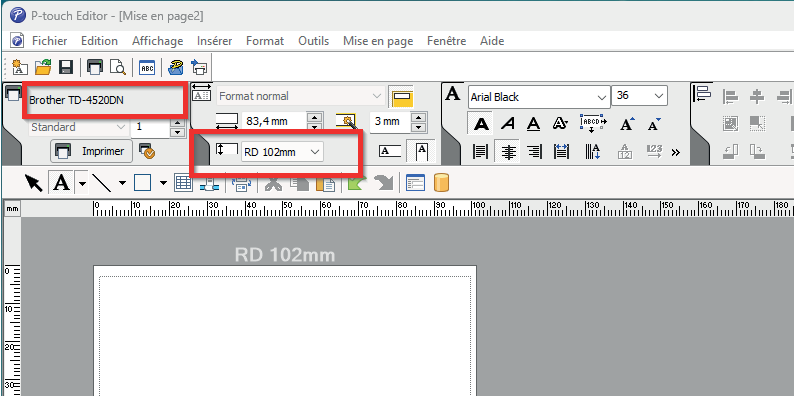Toggle italic text formatting
This screenshot has height=396, width=794.
click(507, 124)
